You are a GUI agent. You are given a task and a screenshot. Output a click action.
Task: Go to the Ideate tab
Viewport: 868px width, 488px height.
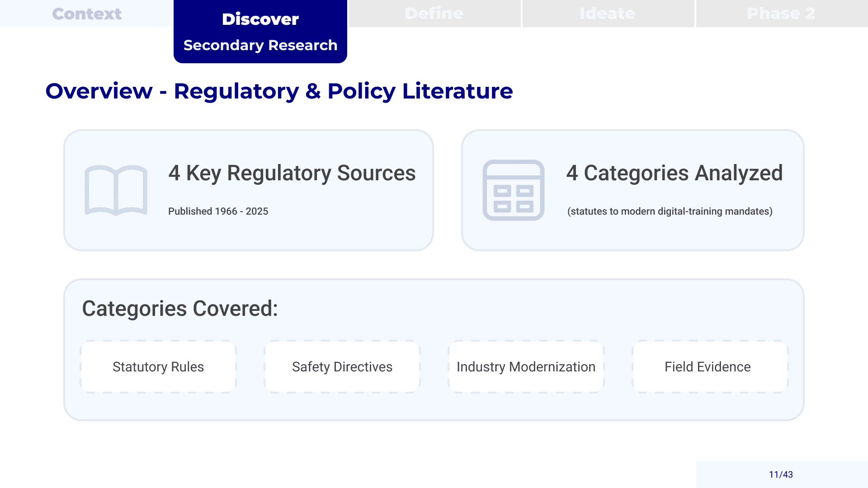(607, 14)
